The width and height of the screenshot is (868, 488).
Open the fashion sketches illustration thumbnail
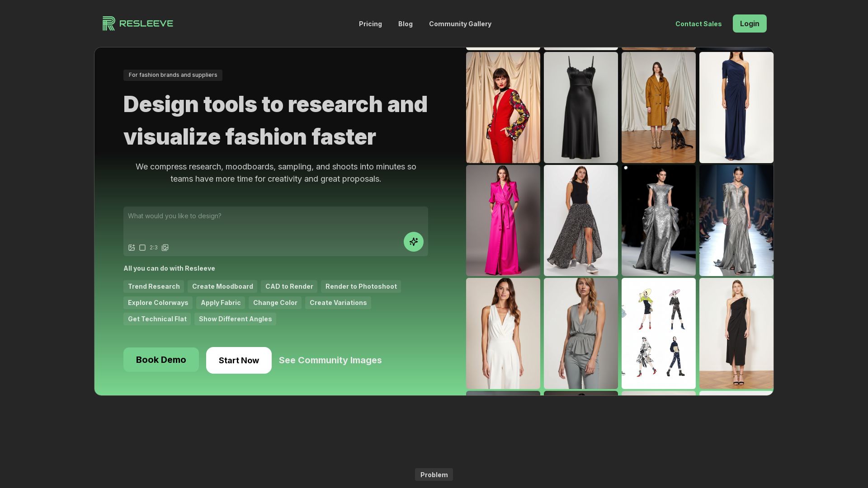[x=658, y=333]
